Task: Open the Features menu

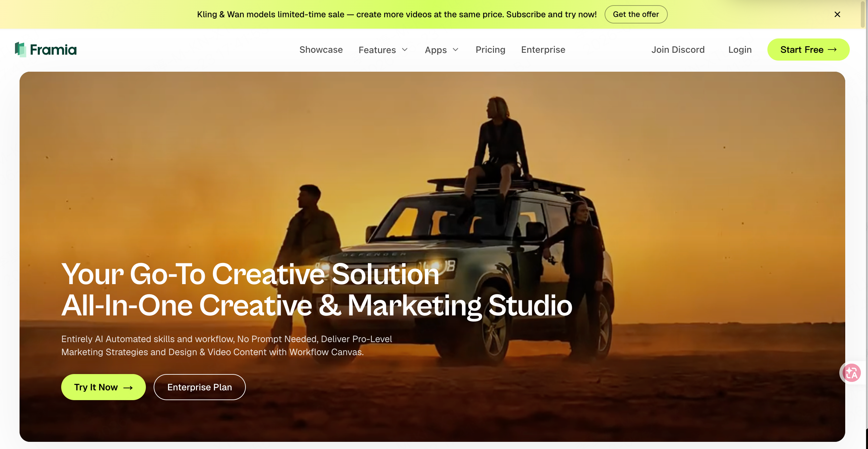Action: 377,50
